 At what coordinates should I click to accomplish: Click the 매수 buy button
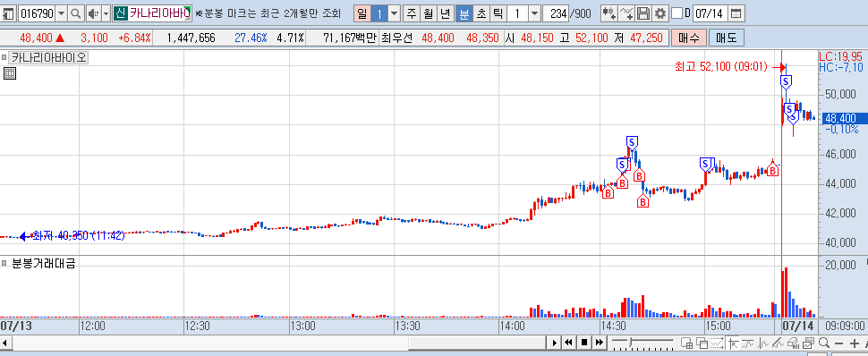[689, 38]
